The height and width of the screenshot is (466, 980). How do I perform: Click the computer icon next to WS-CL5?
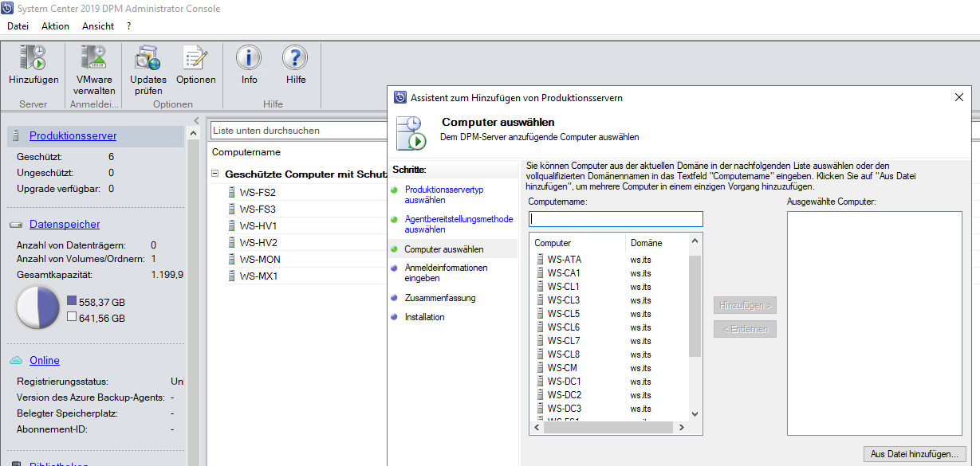541,314
